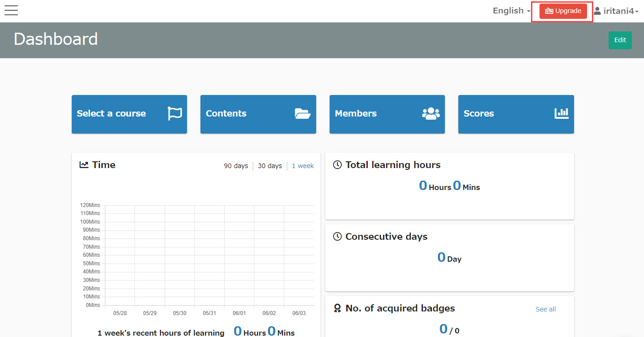644x337 pixels.
Task: Open the hamburger navigation menu
Action: point(11,11)
